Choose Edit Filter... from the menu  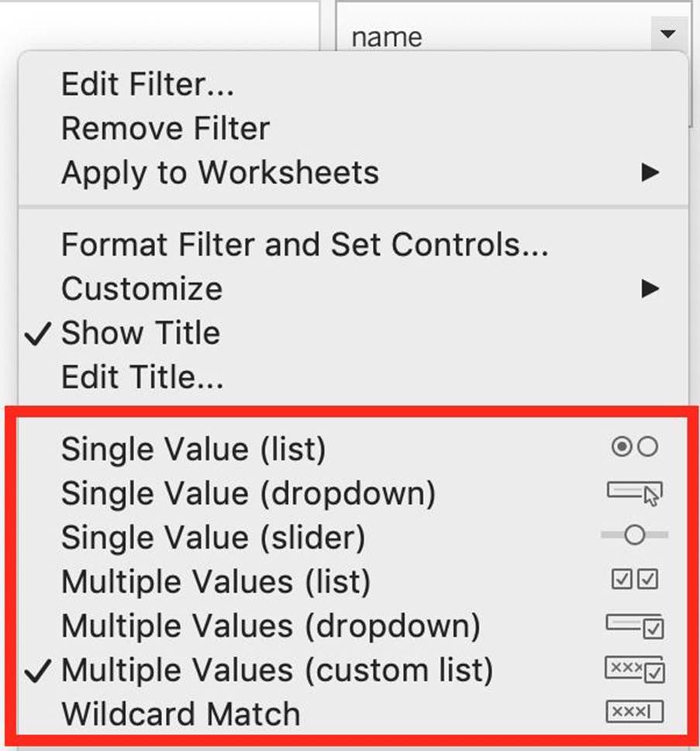point(147,84)
